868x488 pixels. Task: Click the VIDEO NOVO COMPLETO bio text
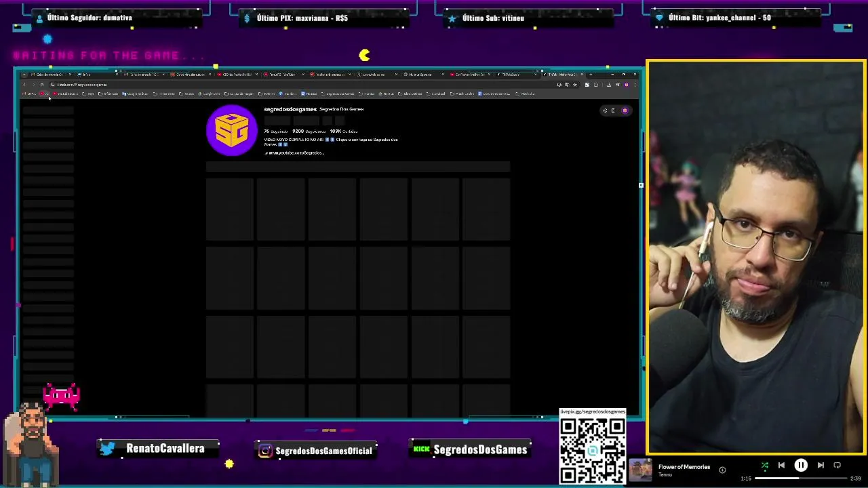pos(331,142)
